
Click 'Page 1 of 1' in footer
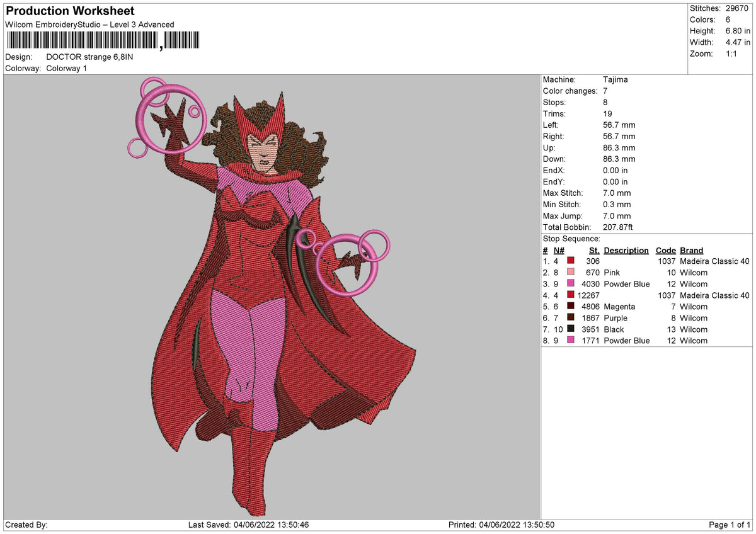730,525
